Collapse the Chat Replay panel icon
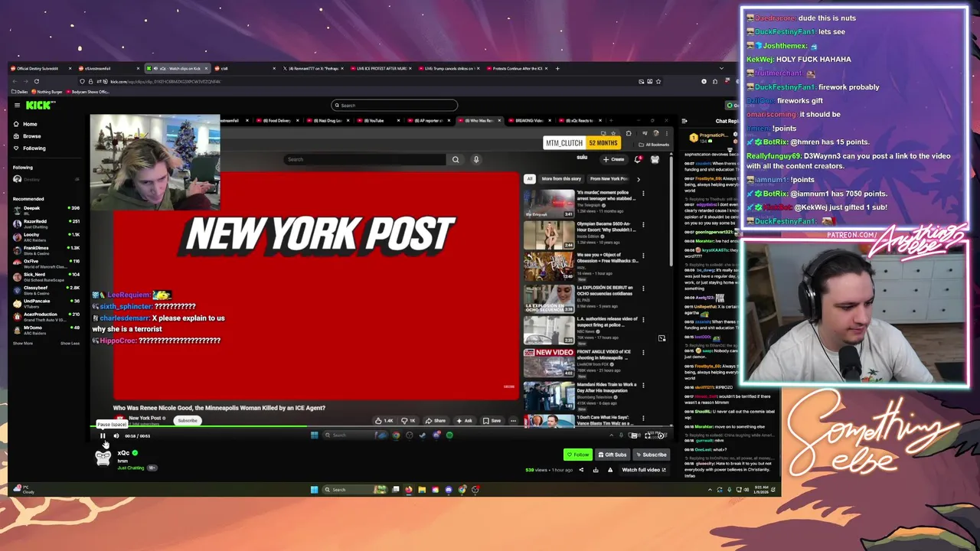 [x=686, y=120]
